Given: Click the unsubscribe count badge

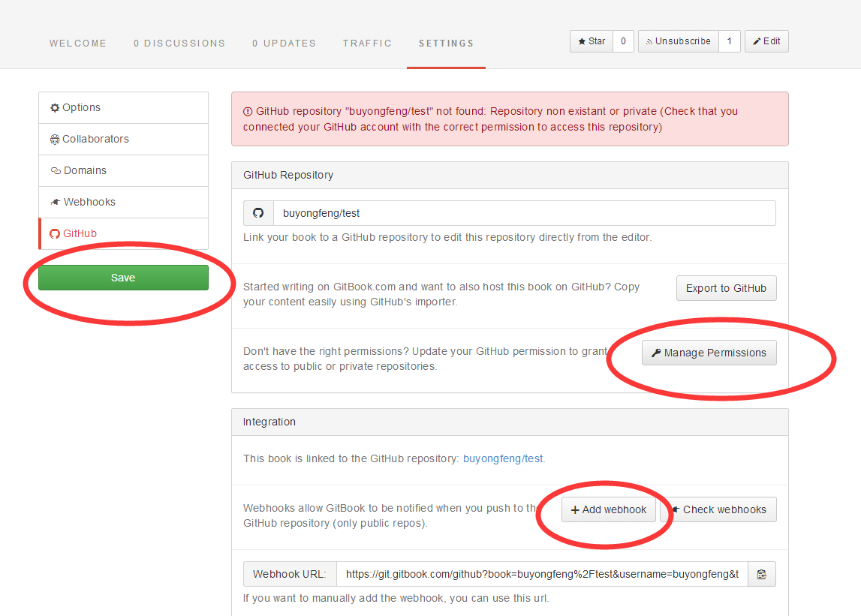Looking at the screenshot, I should pos(729,41).
